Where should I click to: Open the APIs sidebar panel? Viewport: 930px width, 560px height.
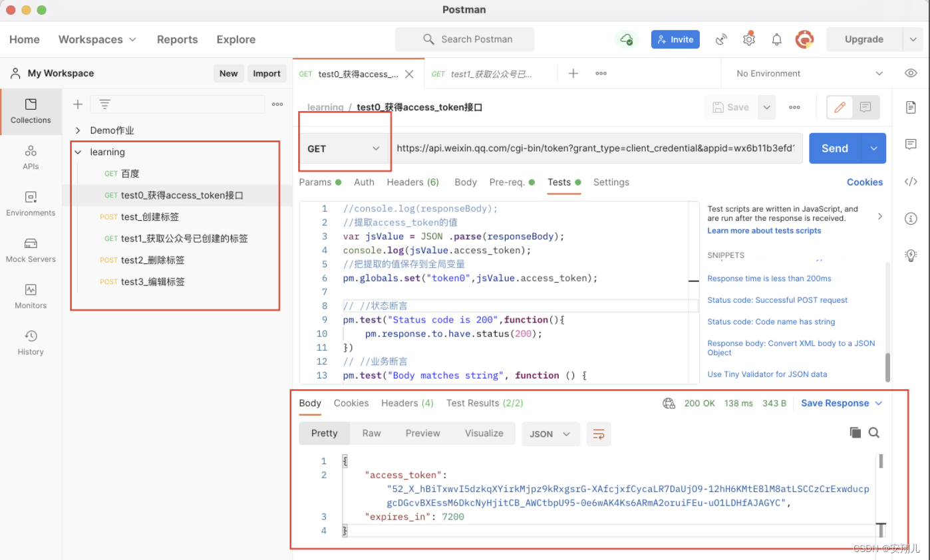(31, 158)
